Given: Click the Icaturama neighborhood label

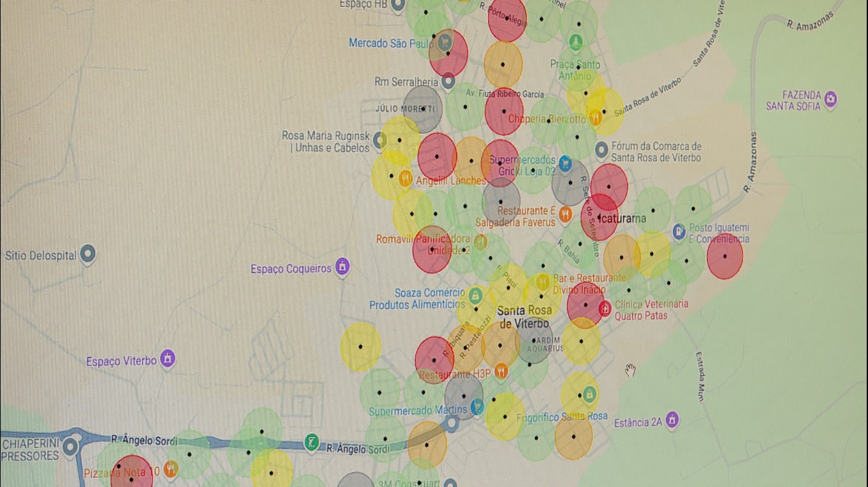Looking at the screenshot, I should pos(623,218).
